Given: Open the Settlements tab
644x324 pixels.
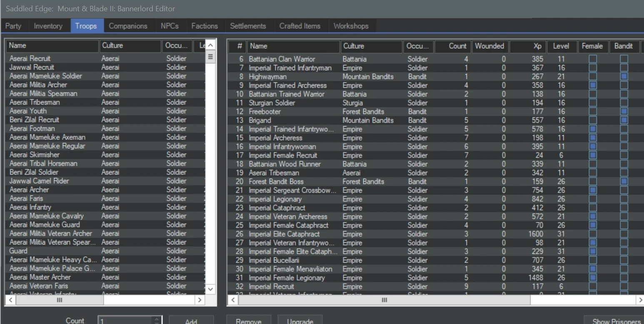Looking at the screenshot, I should 248,26.
